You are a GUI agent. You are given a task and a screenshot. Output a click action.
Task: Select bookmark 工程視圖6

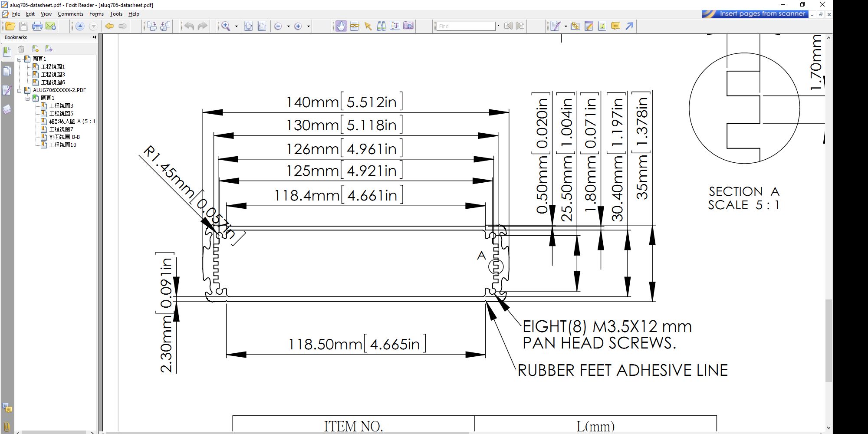53,82
